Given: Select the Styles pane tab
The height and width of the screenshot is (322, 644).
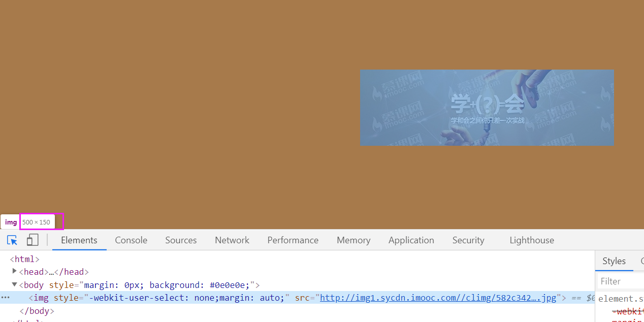Looking at the screenshot, I should click(614, 261).
